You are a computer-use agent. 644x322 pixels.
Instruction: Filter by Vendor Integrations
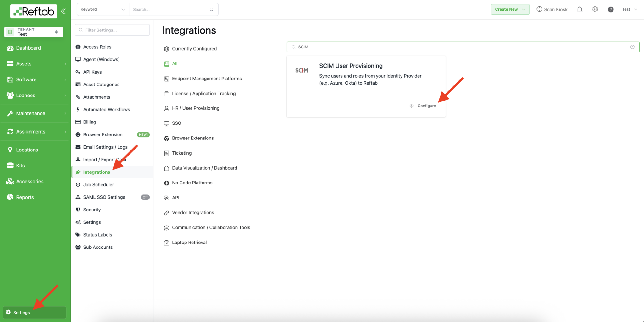pyautogui.click(x=189, y=213)
